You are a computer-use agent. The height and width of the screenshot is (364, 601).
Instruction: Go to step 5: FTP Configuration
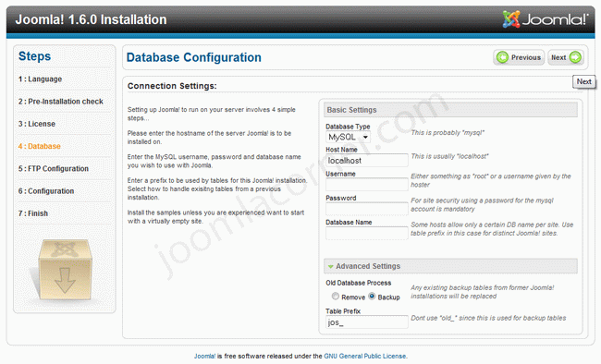[54, 168]
